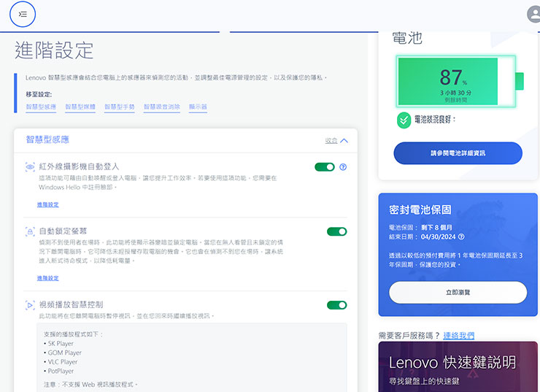The height and width of the screenshot is (392, 540).
Task: Click the 紅外線攝影機自動登入 title text
Action: (x=79, y=166)
